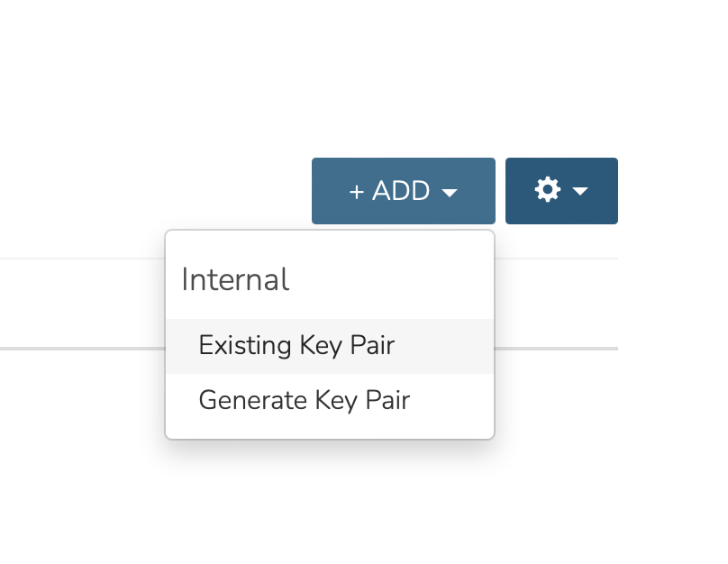Open the gear settings dropdown button
728x564 pixels.
562,191
